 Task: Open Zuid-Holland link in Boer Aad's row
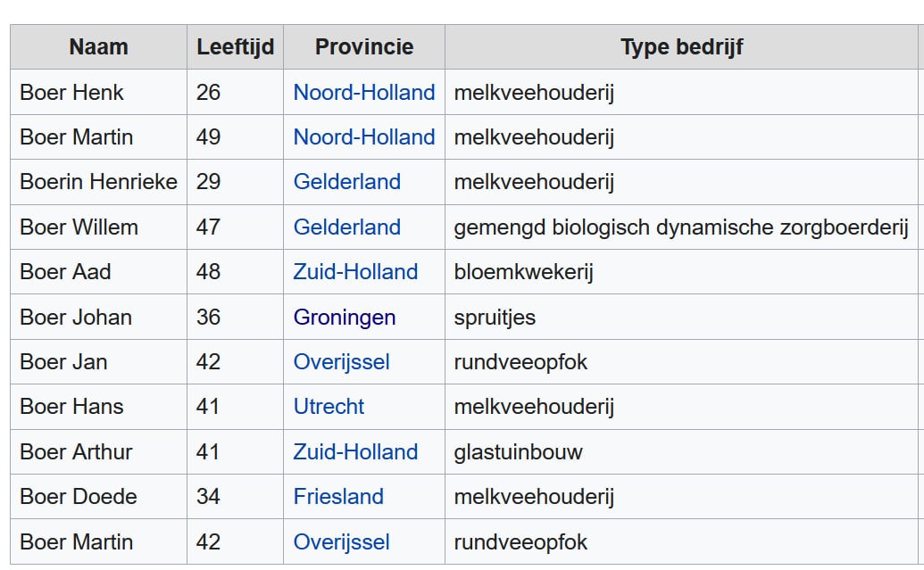[x=355, y=272]
